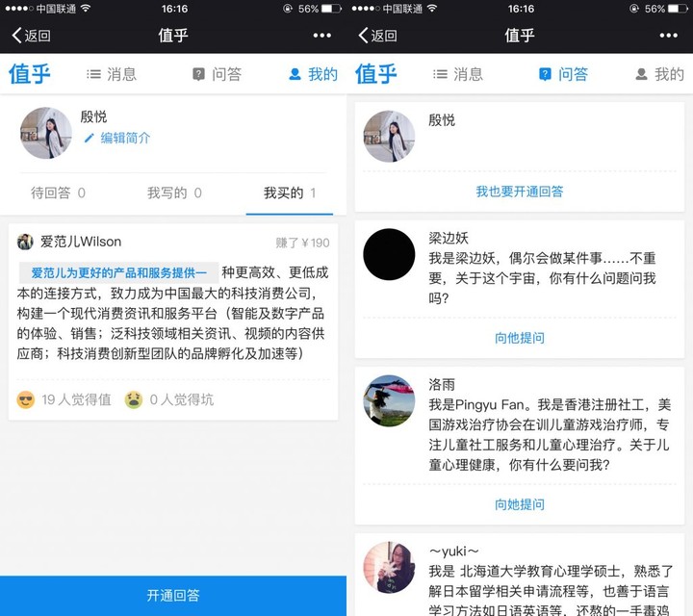693x616 pixels.
Task: Tap 0 人觉得坑 label
Action: [182, 399]
